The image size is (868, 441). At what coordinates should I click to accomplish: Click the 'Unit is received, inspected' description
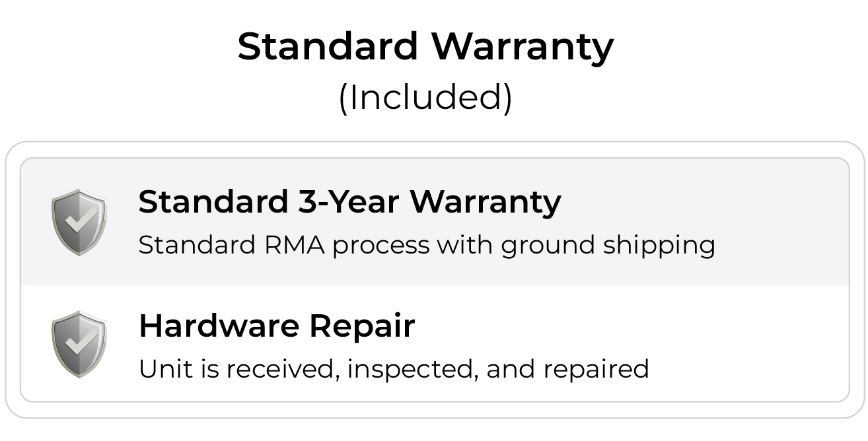coord(394,368)
